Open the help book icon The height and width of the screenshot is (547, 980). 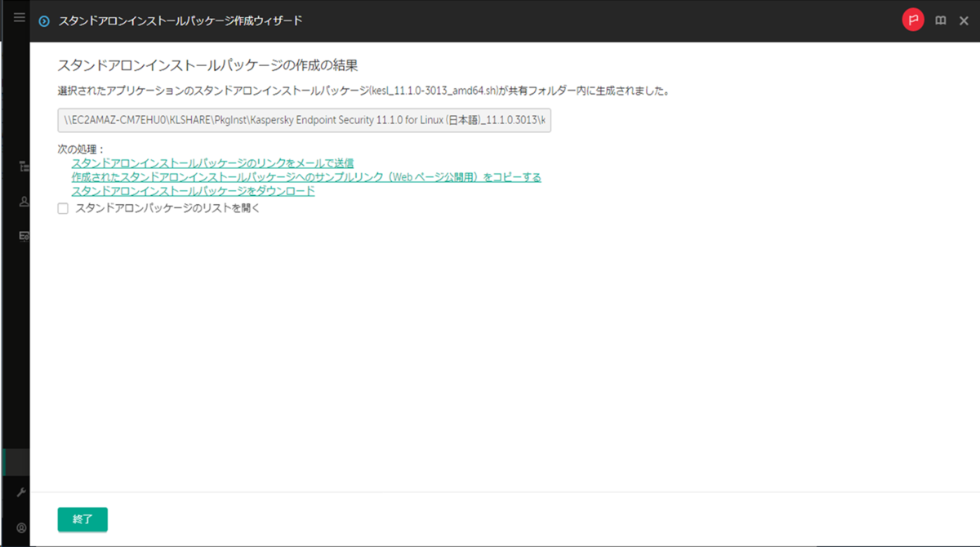941,20
